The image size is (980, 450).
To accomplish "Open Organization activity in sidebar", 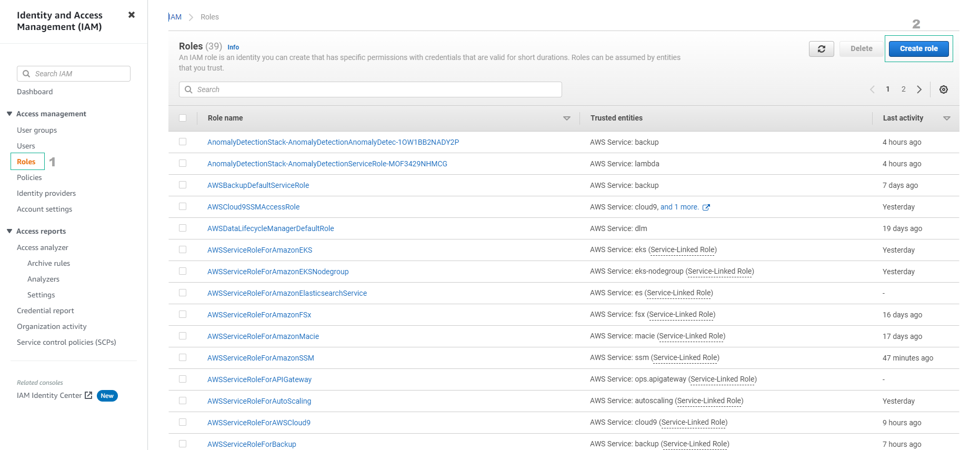I will click(52, 326).
